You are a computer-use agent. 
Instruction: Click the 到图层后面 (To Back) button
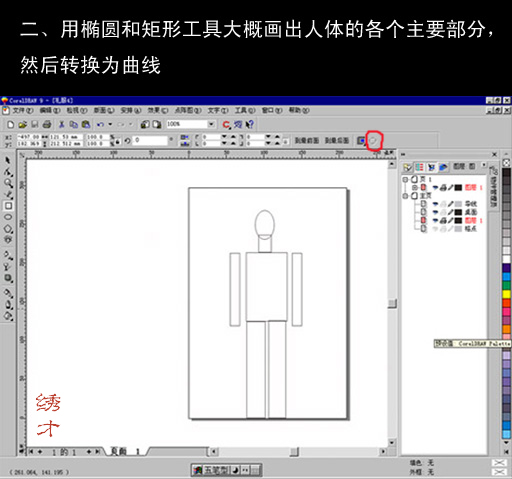click(x=337, y=141)
